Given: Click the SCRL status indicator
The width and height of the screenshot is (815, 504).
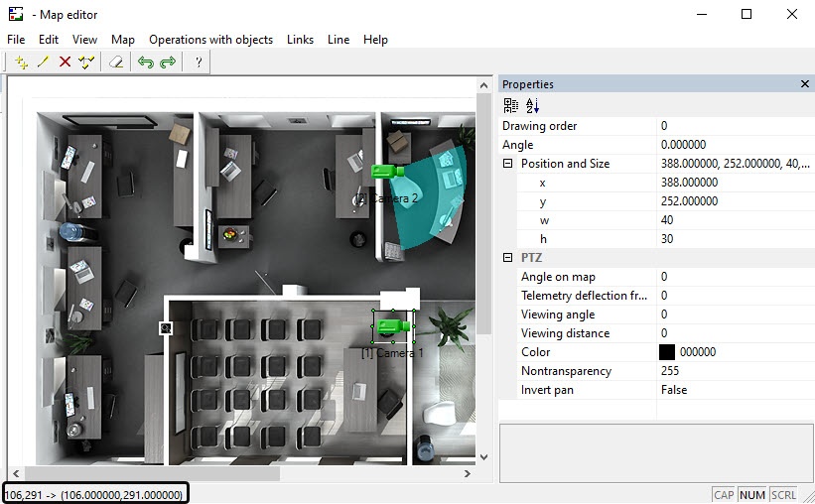Looking at the screenshot, I should coord(783,495).
